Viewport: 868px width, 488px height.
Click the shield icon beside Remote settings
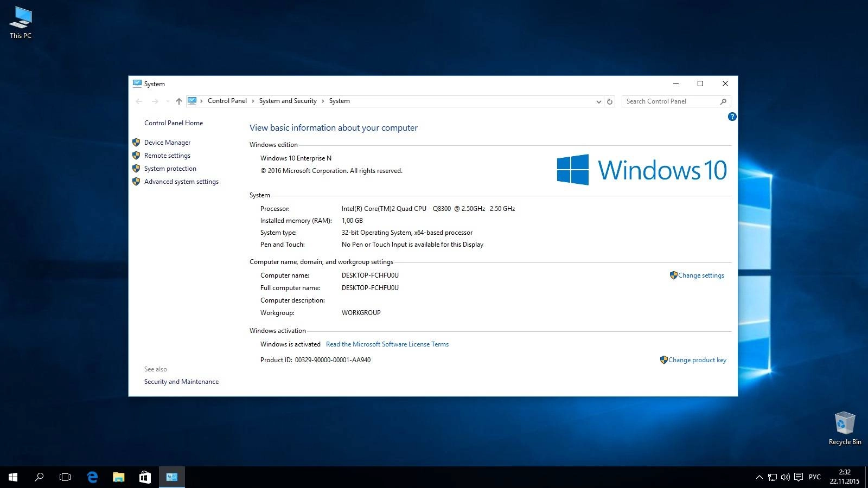(x=136, y=155)
